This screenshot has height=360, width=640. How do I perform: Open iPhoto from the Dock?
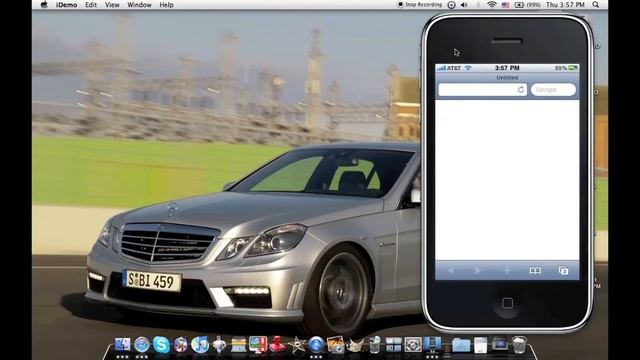point(336,345)
